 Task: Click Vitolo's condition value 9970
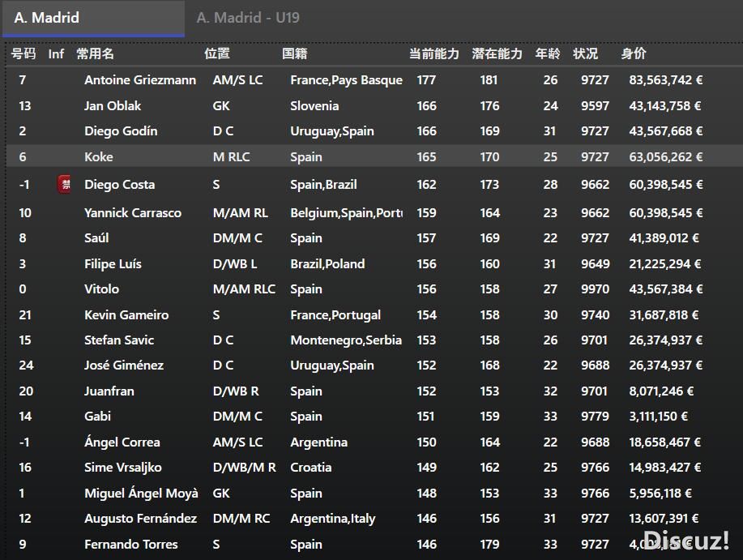click(x=596, y=289)
